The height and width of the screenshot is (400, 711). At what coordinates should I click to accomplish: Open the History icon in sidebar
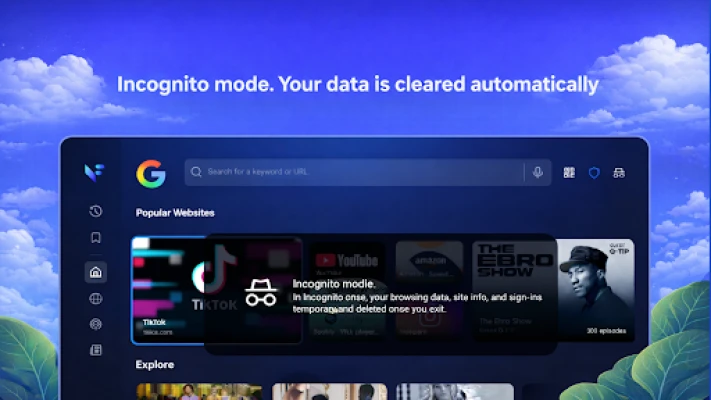tap(96, 211)
